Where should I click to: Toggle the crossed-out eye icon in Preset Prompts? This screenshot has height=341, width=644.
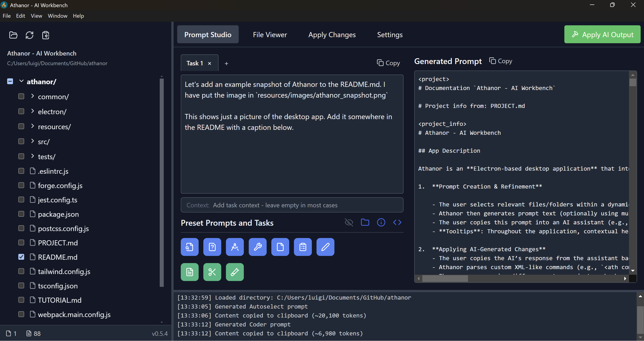click(349, 222)
